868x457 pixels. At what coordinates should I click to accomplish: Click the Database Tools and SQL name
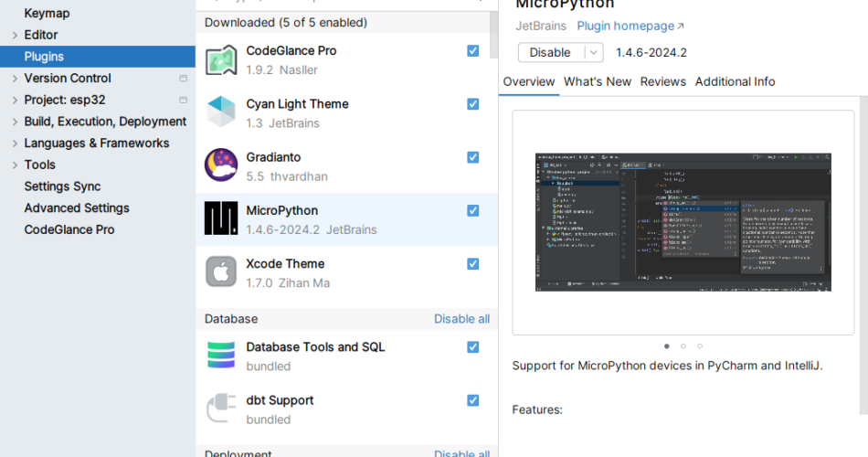pyautogui.click(x=315, y=347)
